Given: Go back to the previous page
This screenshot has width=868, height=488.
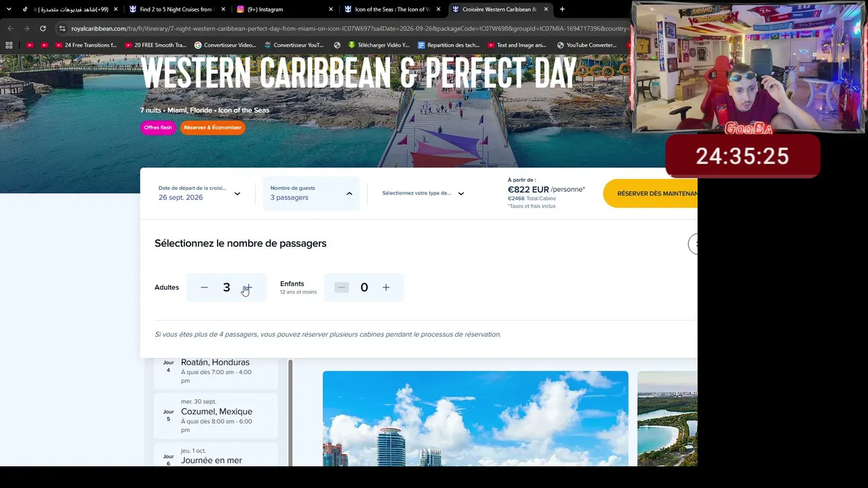Looking at the screenshot, I should click(x=10, y=28).
